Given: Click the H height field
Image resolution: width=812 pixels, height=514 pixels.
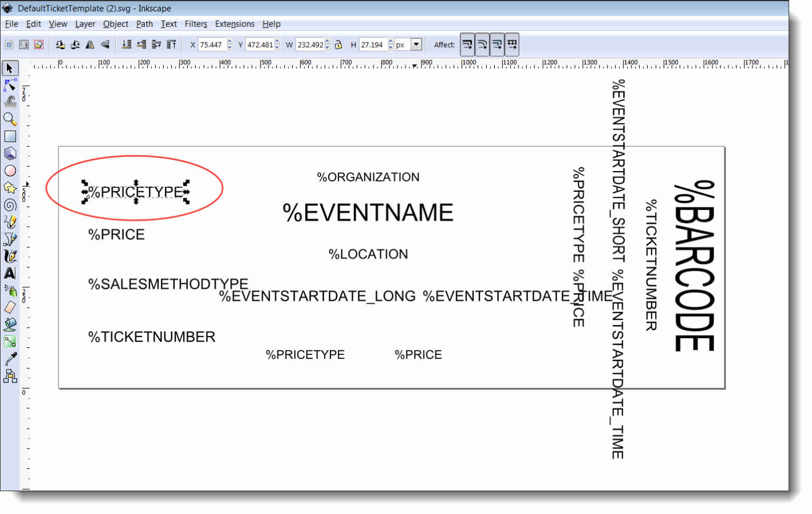Looking at the screenshot, I should [x=373, y=45].
